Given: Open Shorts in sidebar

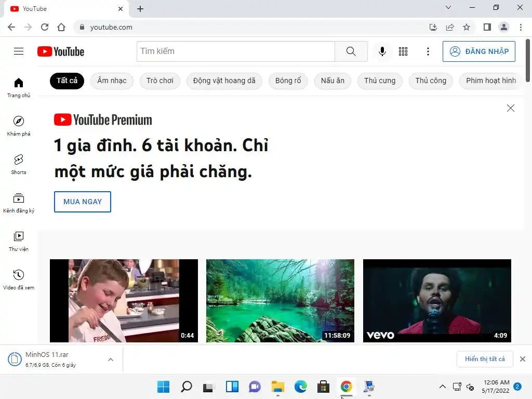Looking at the screenshot, I should tap(19, 164).
